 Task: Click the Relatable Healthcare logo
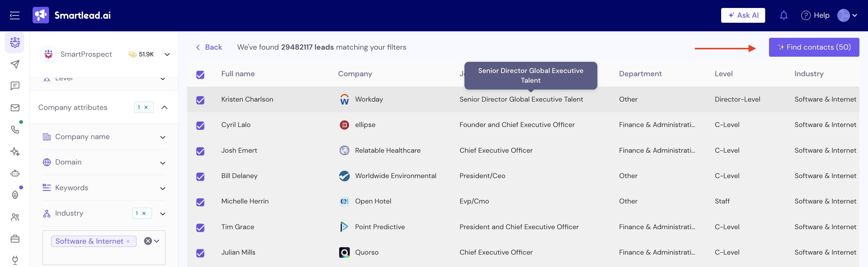click(x=344, y=151)
